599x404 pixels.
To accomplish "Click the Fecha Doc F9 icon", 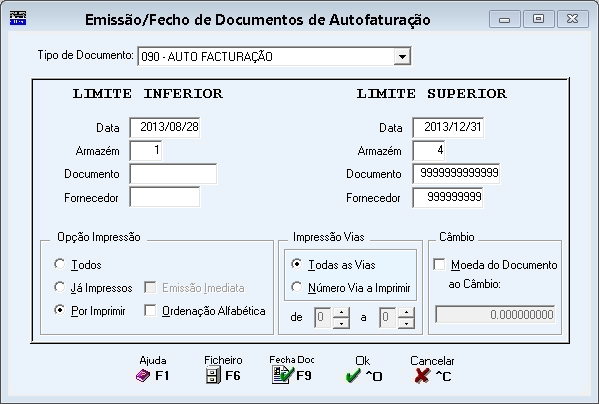I will 283,375.
